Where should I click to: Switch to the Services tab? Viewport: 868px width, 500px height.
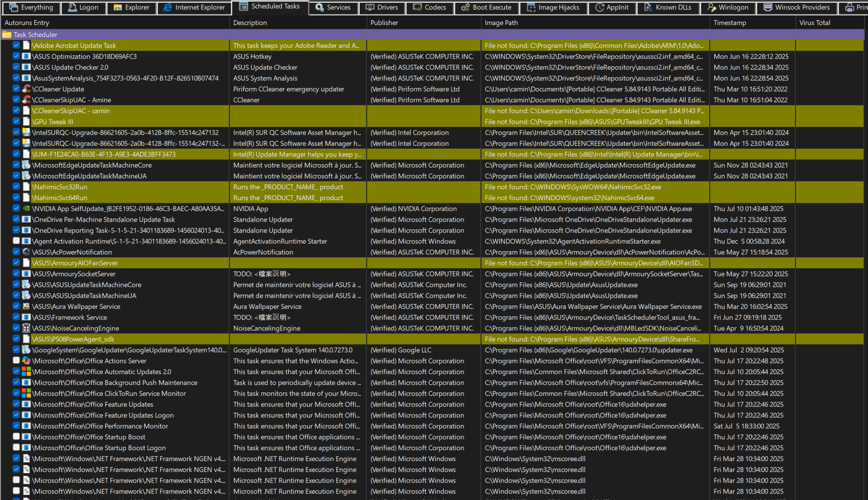click(333, 7)
